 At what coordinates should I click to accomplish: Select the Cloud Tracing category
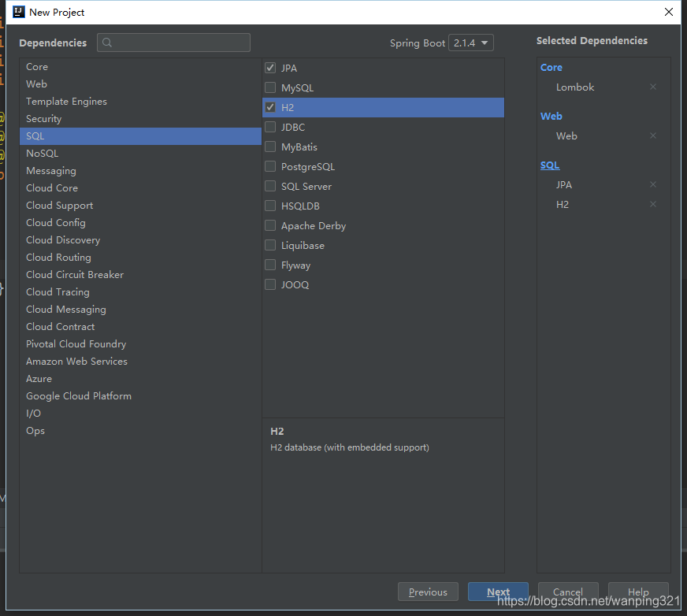click(140, 291)
